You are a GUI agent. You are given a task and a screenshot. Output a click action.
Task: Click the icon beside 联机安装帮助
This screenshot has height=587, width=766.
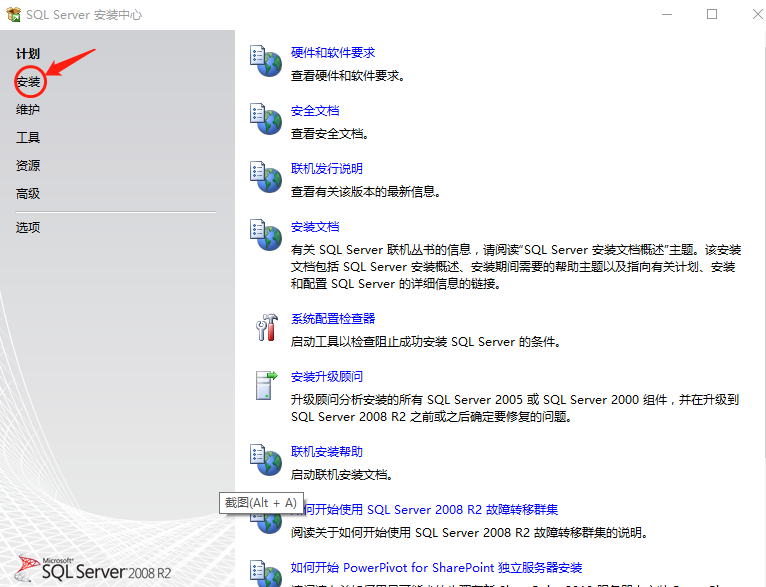tap(266, 460)
